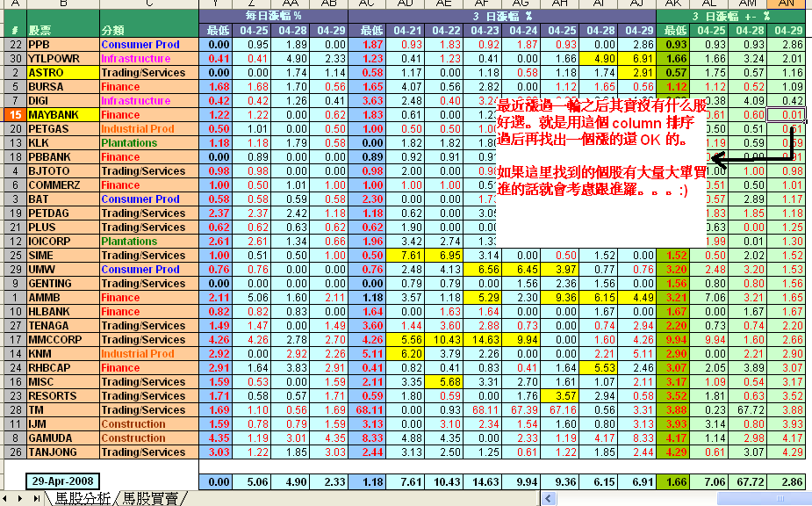
Task: Click the 股票 column title cell
Action: 61,31
